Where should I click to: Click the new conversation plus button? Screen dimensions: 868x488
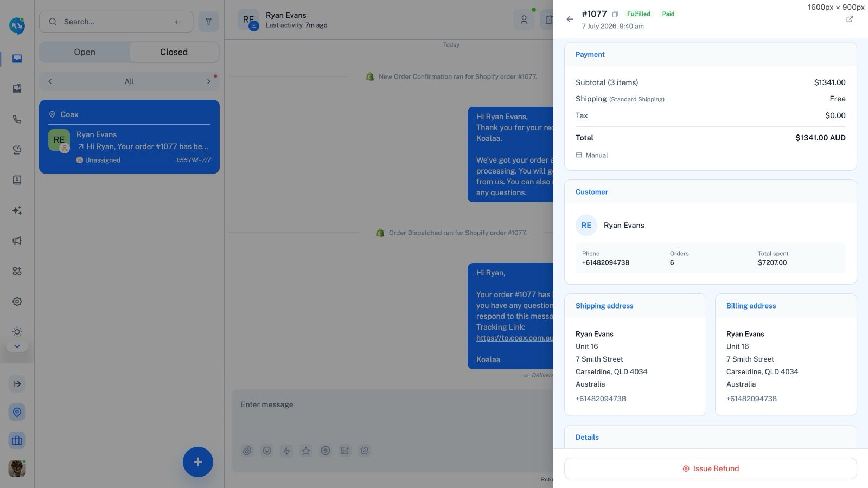point(197,462)
